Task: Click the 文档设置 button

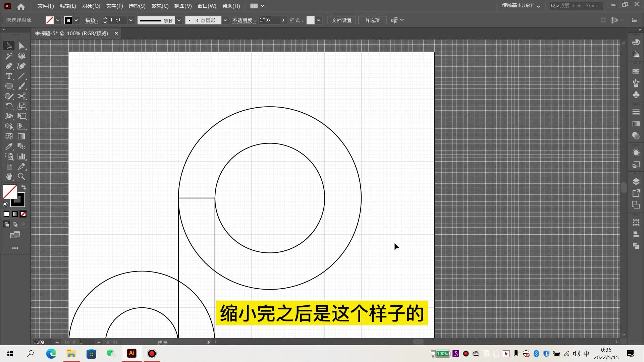Action: 341,20
